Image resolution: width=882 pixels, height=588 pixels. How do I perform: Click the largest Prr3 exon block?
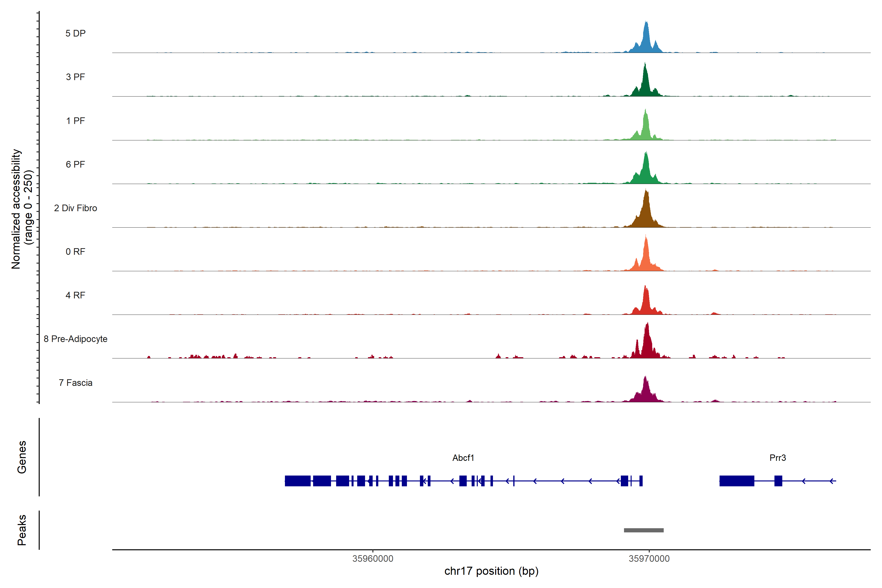[736, 481]
